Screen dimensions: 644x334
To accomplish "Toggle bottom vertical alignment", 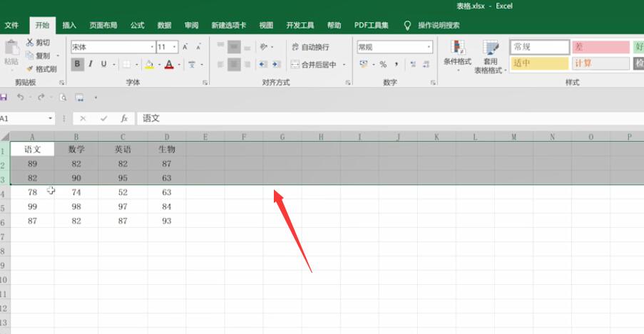I will (247, 47).
